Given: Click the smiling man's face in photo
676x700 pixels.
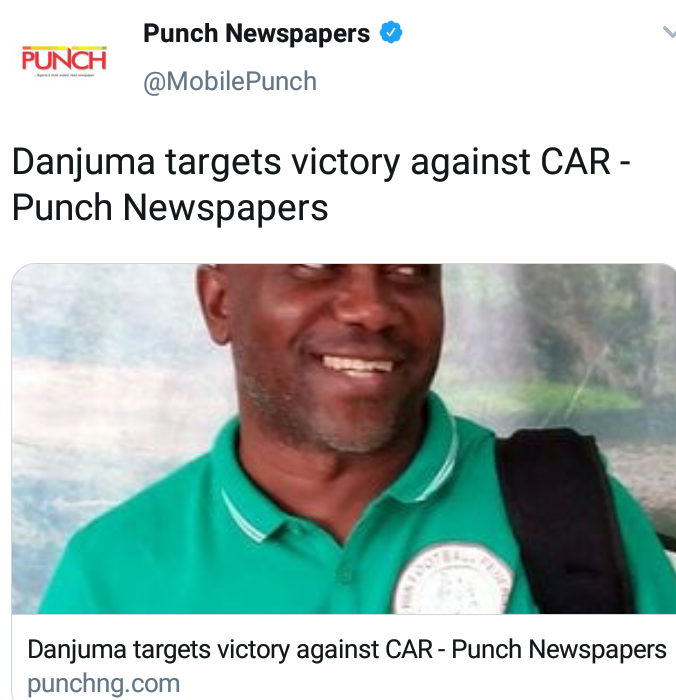Looking at the screenshot, I should pos(333,344).
